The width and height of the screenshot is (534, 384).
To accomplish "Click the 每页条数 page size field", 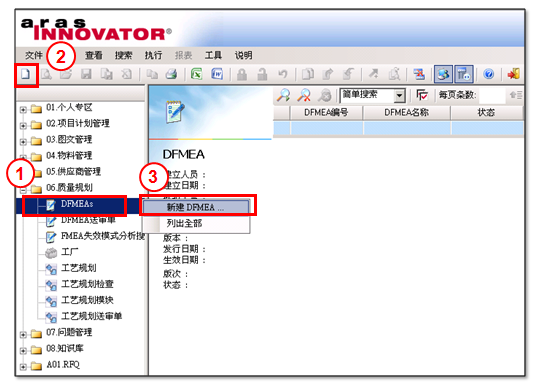I will pyautogui.click(x=492, y=95).
